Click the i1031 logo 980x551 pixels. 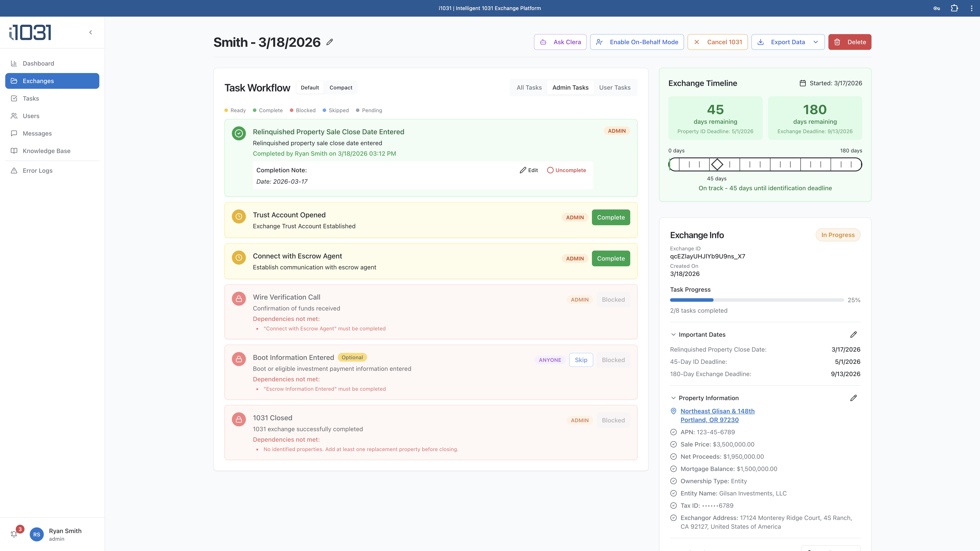(30, 32)
